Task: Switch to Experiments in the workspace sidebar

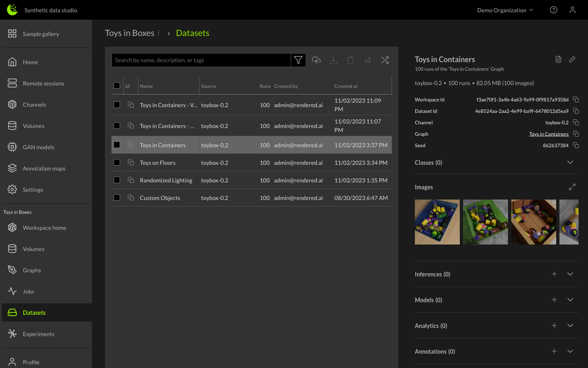Action: pyautogui.click(x=38, y=334)
